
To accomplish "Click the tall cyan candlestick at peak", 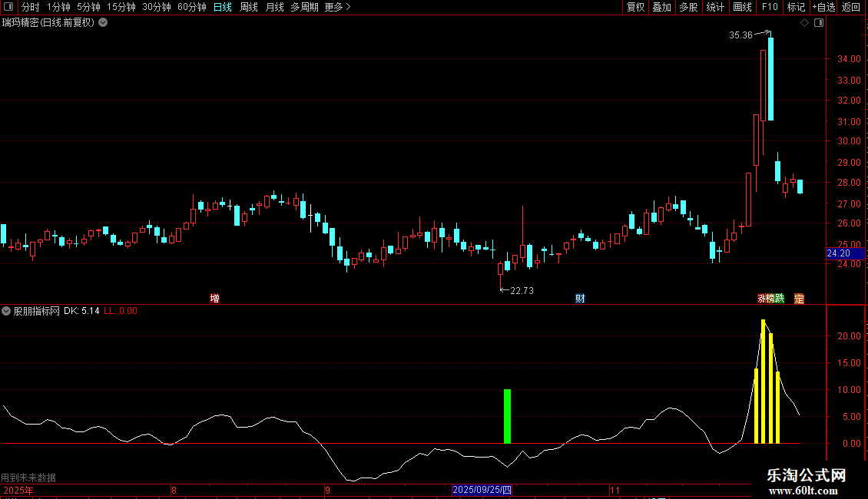I will (770, 78).
